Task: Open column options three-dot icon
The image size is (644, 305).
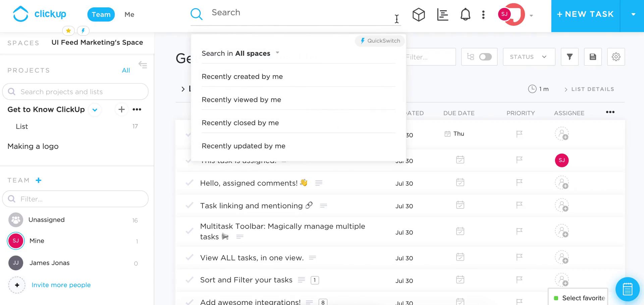Action: (610, 112)
